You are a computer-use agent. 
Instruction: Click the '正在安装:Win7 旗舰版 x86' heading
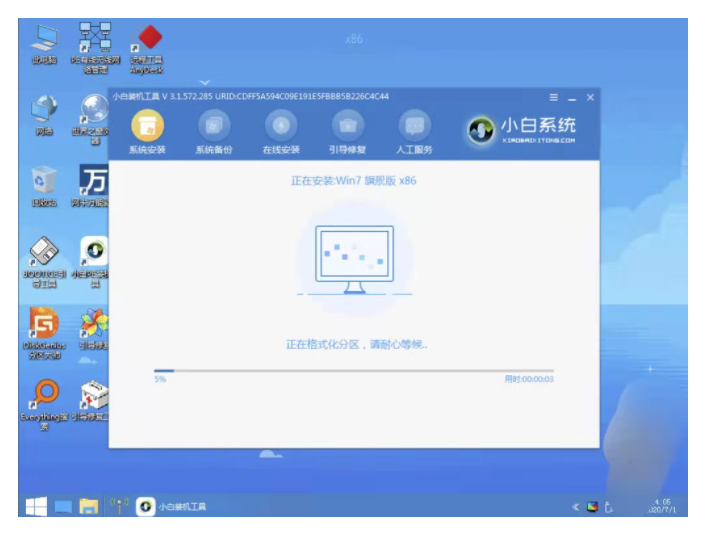(354, 181)
